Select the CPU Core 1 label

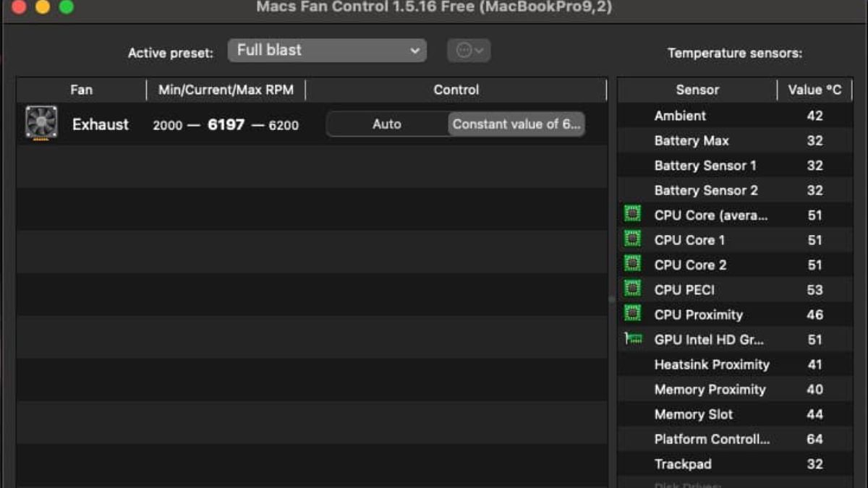(689, 240)
